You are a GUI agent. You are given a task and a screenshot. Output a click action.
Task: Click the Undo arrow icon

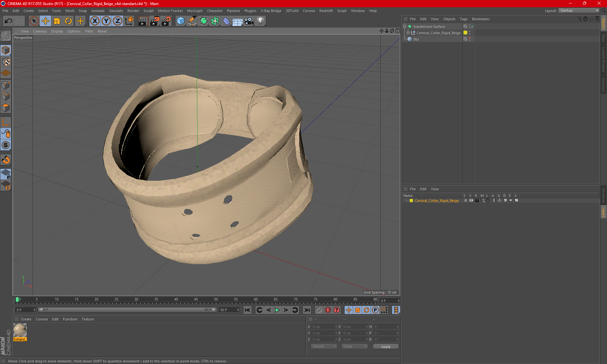[9, 21]
